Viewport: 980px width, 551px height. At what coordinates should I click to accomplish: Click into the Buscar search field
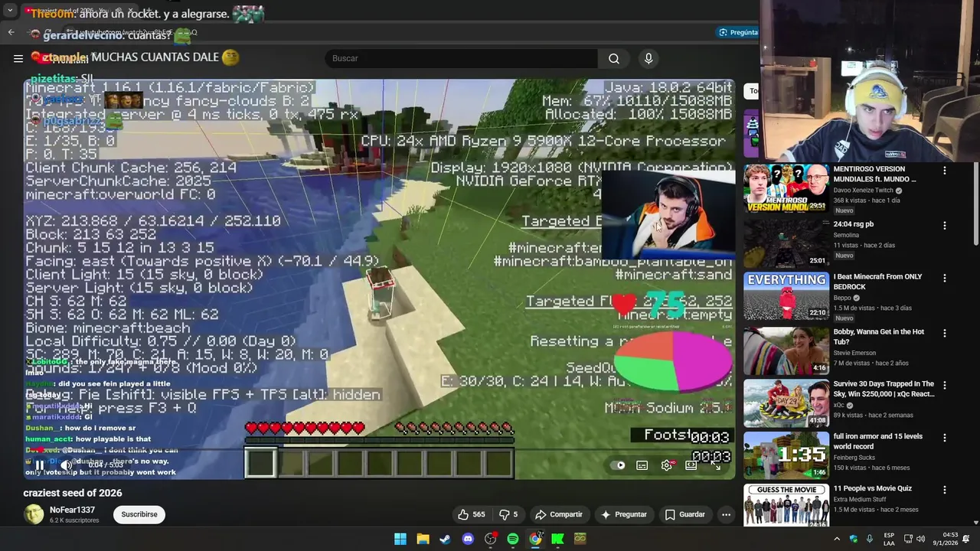(462, 58)
